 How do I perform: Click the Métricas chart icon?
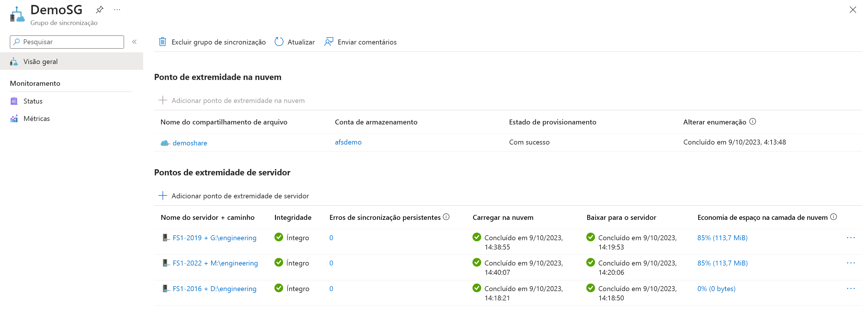coord(14,118)
